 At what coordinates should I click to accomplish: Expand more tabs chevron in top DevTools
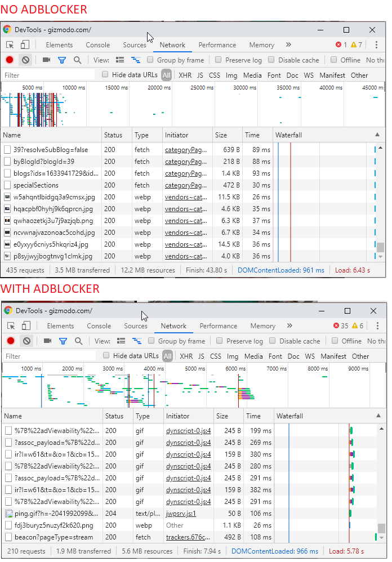pos(288,45)
